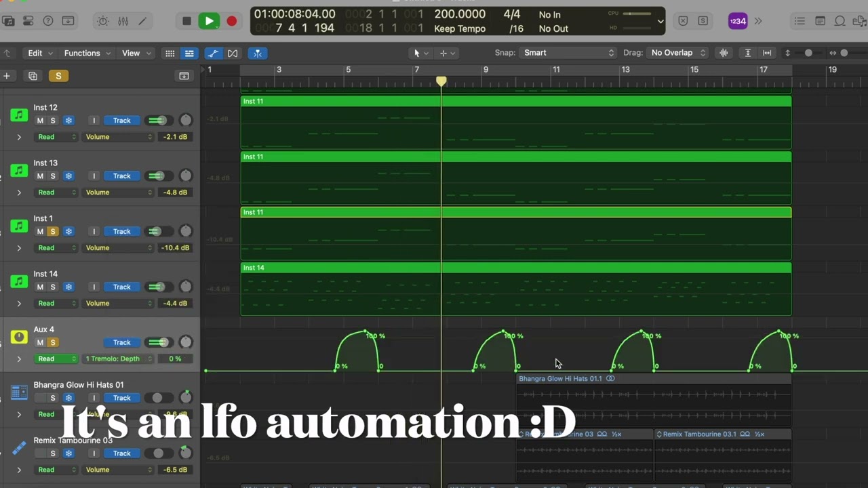Click Track button on Aux 4
The height and width of the screenshot is (488, 868).
click(x=122, y=342)
